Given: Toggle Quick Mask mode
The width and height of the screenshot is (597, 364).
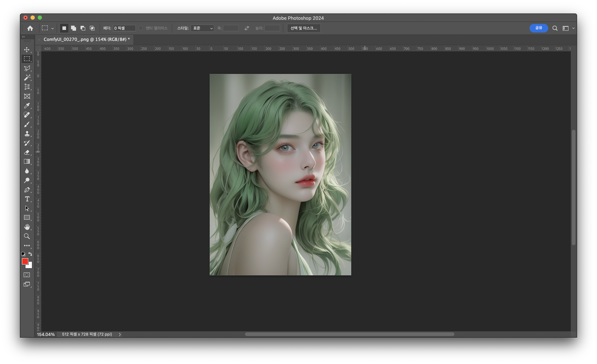Looking at the screenshot, I should pyautogui.click(x=27, y=275).
